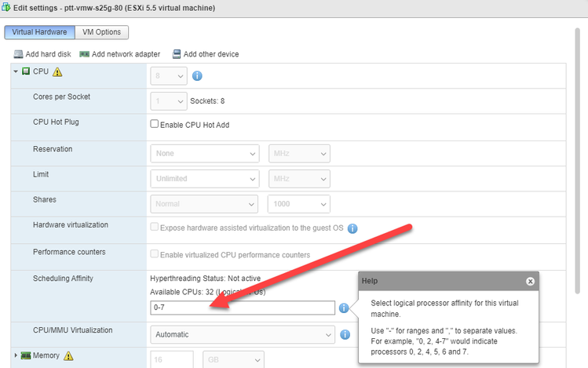Open the Memory GB unit dropdown
Viewport: 588px width, 368px height.
click(x=233, y=359)
